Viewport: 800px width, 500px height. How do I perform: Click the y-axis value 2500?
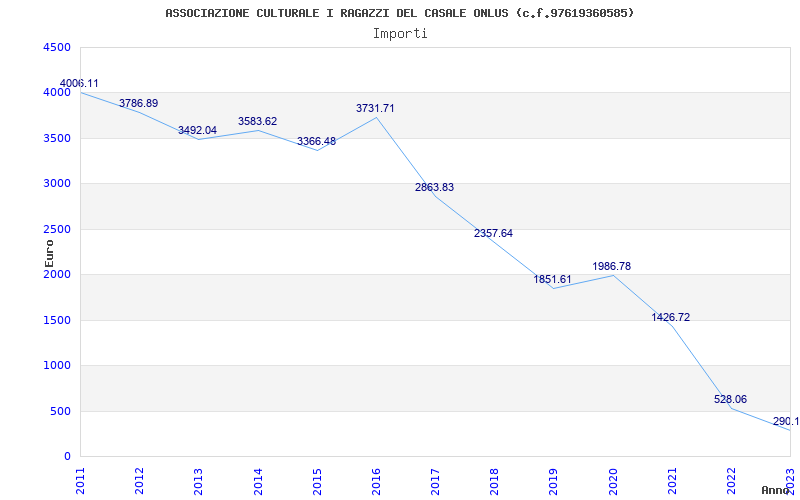pos(57,229)
